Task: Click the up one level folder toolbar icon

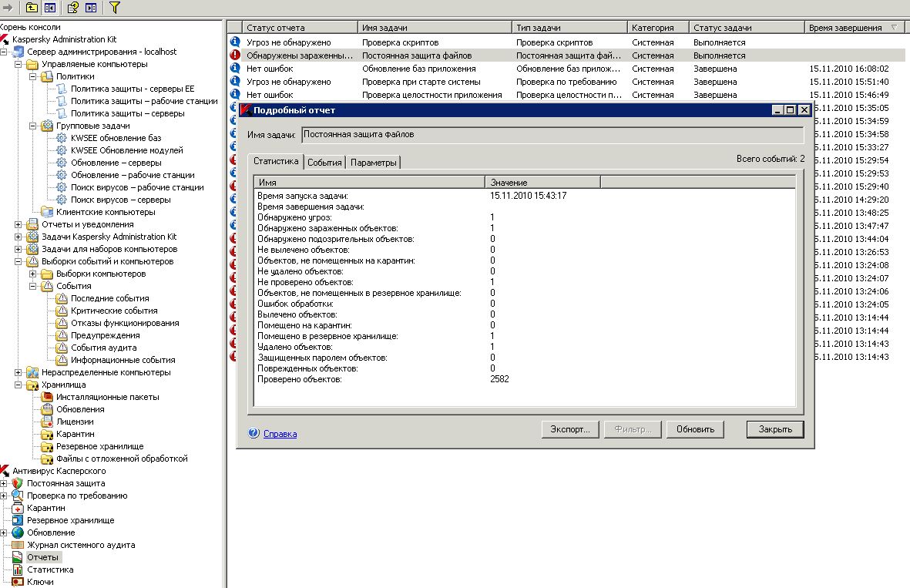Action: pos(32,8)
